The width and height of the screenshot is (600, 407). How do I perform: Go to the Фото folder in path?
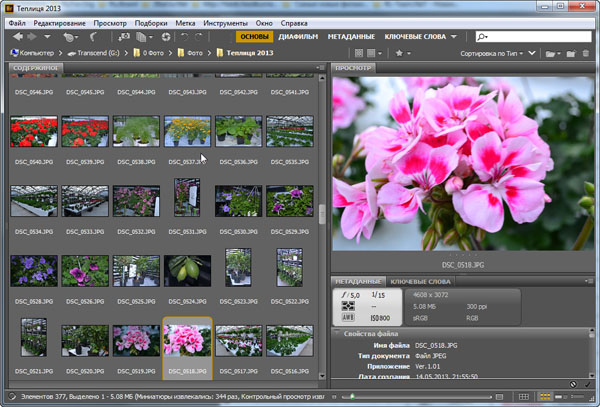[190, 53]
